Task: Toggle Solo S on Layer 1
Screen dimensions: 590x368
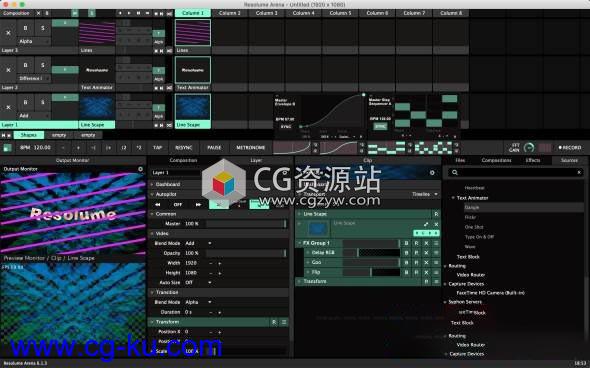Action: pyautogui.click(x=43, y=102)
